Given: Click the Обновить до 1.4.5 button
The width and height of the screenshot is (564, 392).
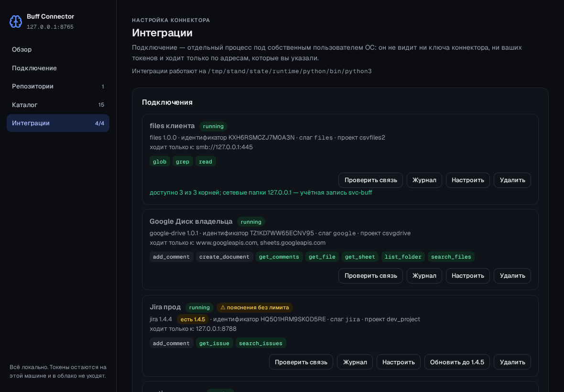Looking at the screenshot, I should (x=457, y=362).
